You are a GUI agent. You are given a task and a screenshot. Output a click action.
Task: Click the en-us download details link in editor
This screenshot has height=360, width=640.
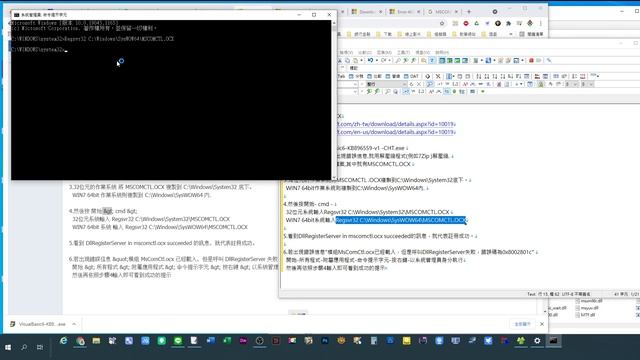[x=396, y=132]
